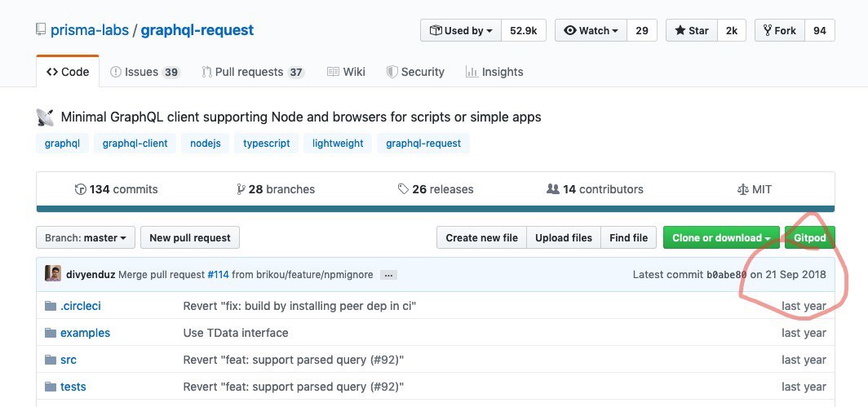View the 26 releases list
The height and width of the screenshot is (407, 868).
pyautogui.click(x=436, y=189)
